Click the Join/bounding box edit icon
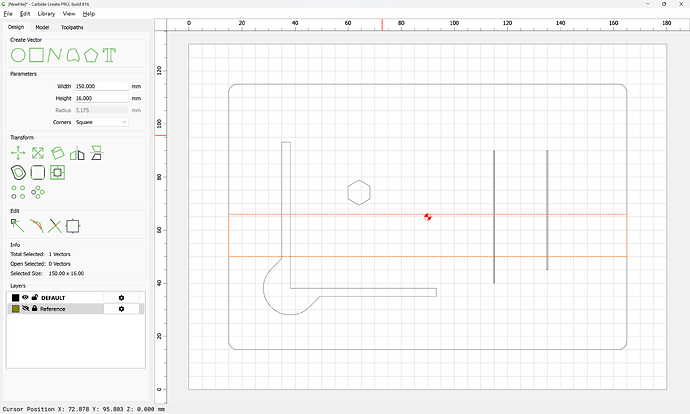Image resolution: width=690 pixels, height=414 pixels. (x=73, y=226)
